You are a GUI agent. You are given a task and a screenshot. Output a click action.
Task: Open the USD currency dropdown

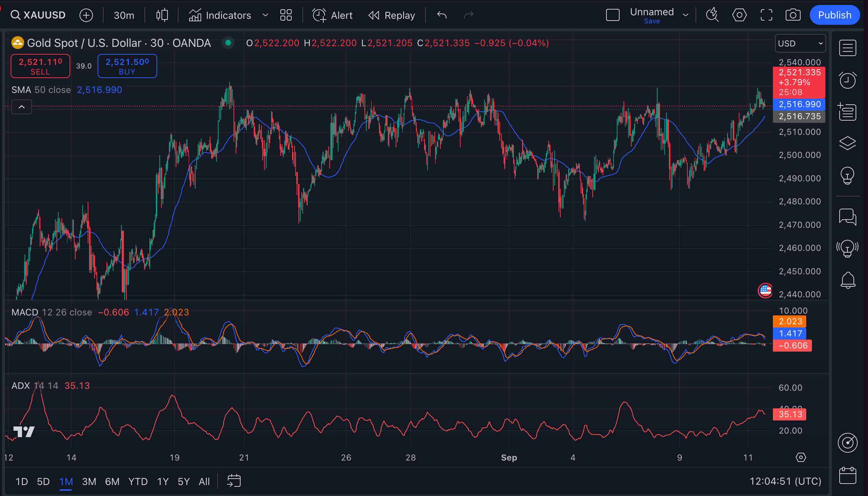pyautogui.click(x=800, y=43)
